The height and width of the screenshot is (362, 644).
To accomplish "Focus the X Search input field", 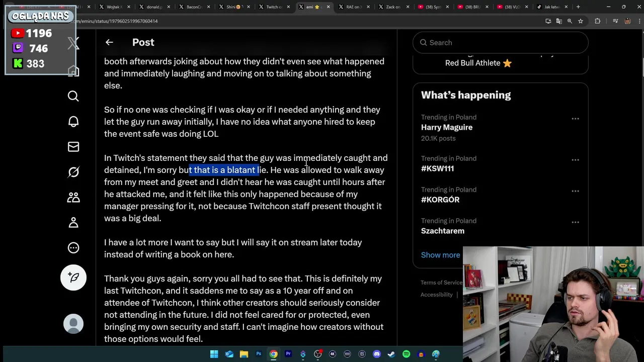I will point(501,43).
